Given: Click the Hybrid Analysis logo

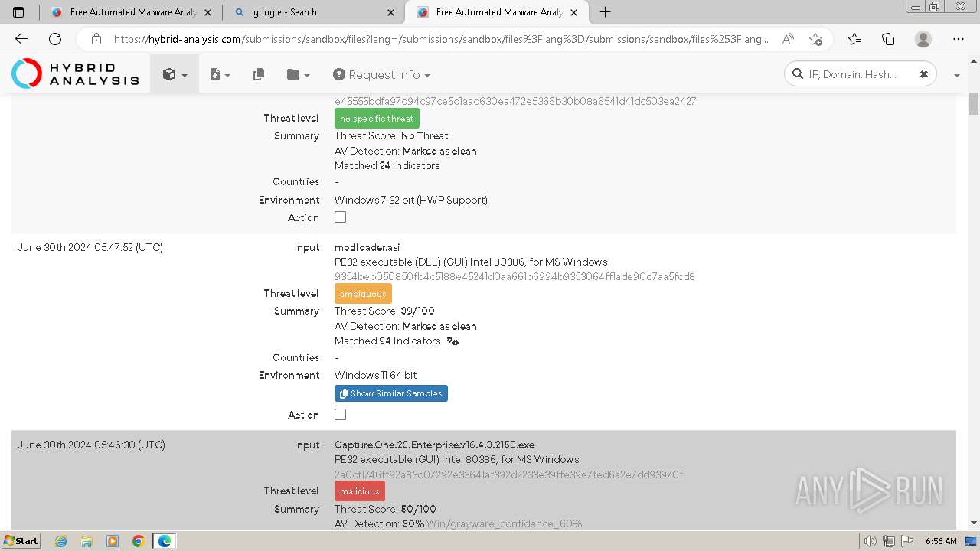Looking at the screenshot, I should pos(75,73).
